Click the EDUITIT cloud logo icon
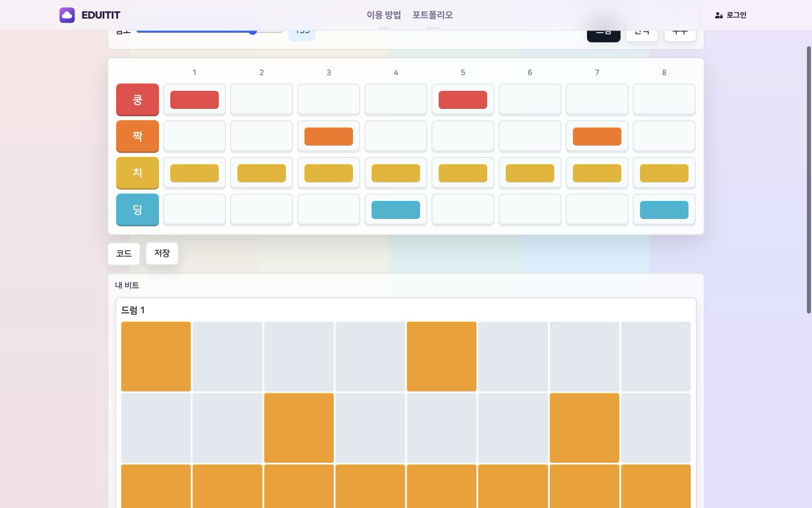This screenshot has width=812, height=508. [x=67, y=15]
